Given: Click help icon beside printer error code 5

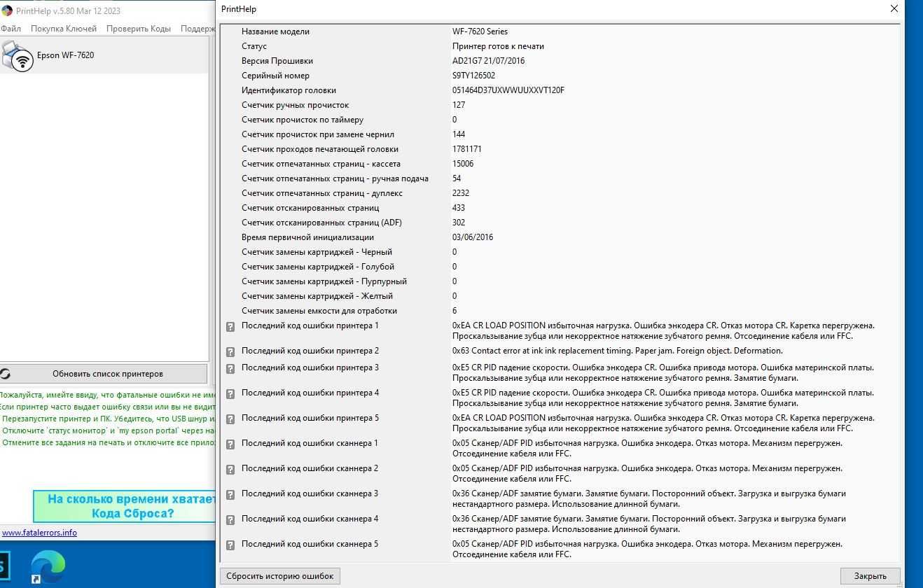Looking at the screenshot, I should 230,419.
